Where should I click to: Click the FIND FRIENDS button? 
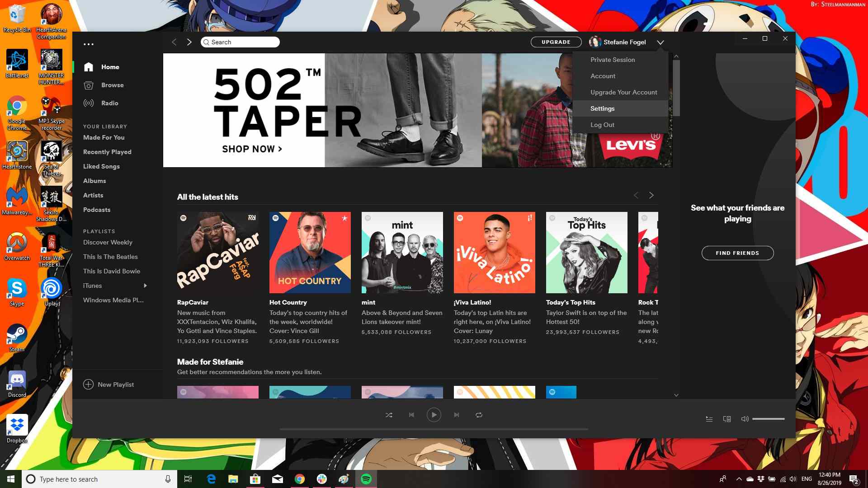click(737, 253)
